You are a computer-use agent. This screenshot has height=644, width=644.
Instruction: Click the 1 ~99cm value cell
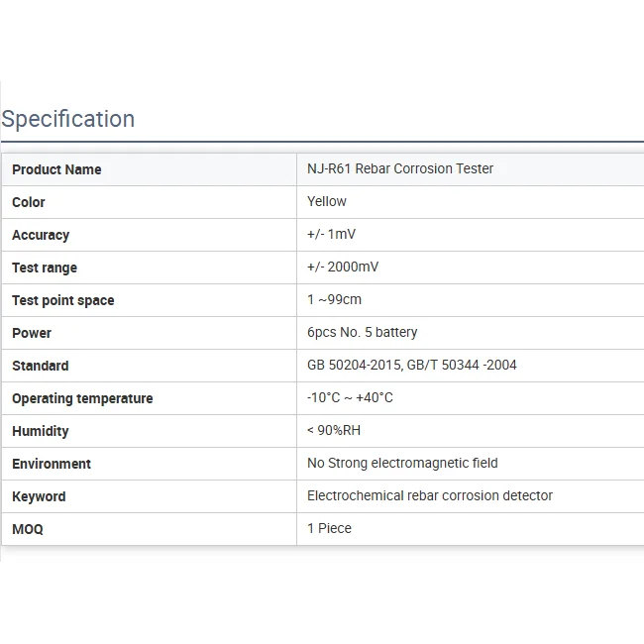click(334, 299)
